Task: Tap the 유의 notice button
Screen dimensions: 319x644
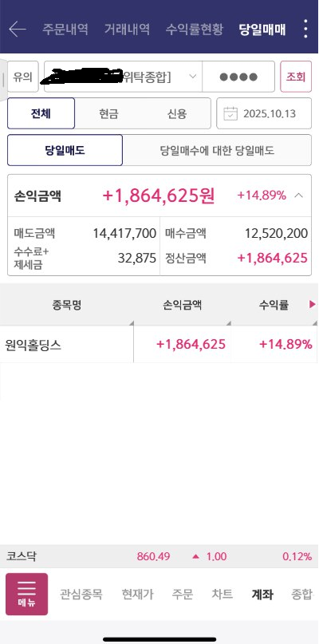Action: pyautogui.click(x=22, y=77)
